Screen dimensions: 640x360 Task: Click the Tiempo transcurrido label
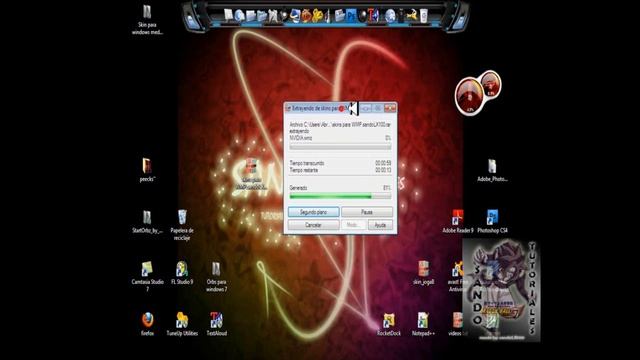(x=307, y=163)
